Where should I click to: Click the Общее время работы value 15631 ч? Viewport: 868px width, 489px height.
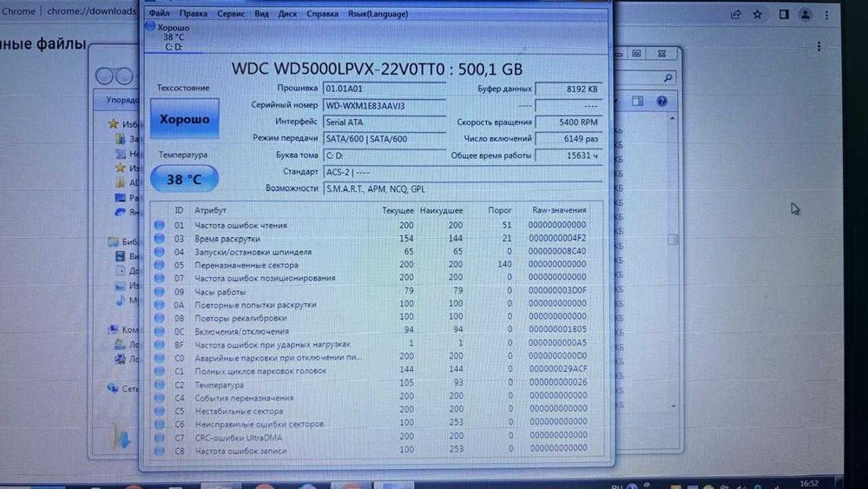[x=569, y=155]
